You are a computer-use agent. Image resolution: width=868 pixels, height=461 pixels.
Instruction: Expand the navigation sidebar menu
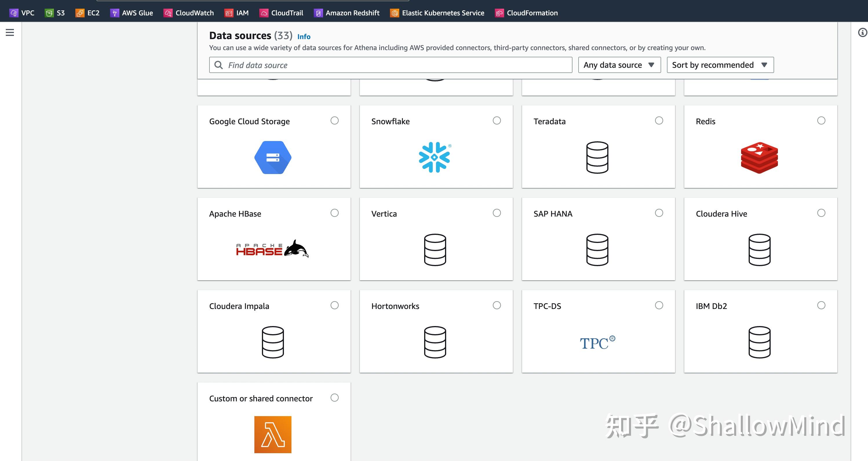click(10, 32)
